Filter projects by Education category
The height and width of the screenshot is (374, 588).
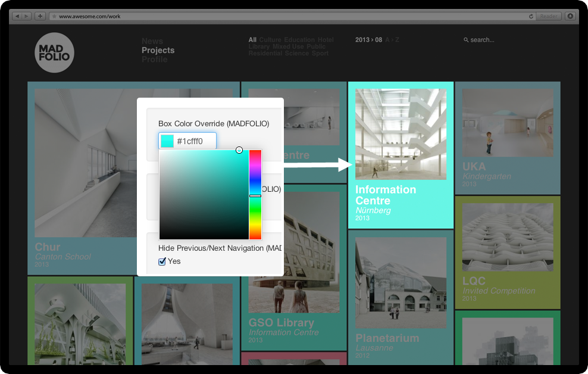[299, 40]
